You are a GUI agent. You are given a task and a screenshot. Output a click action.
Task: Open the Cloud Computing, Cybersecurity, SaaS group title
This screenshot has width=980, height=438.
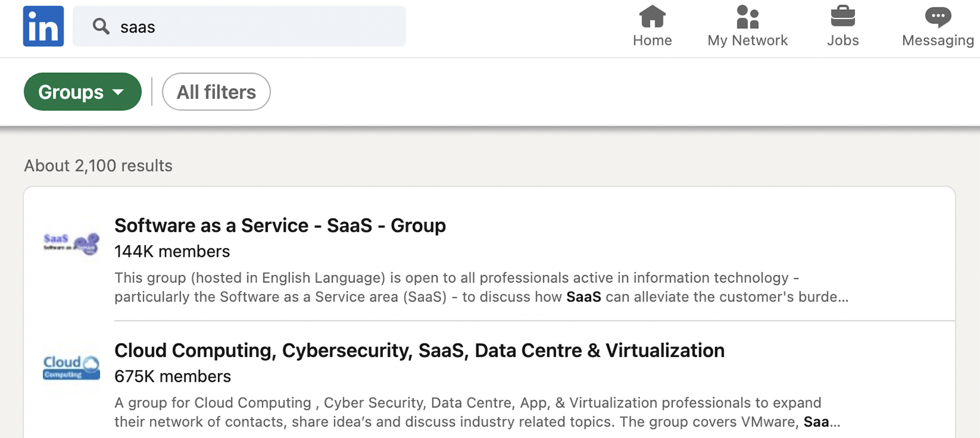(420, 350)
